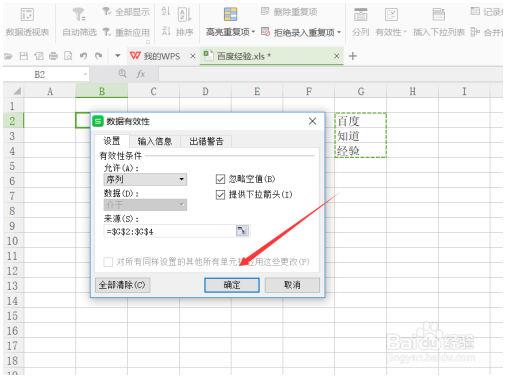Expand the 高亮重复项 dropdown arrow

(x=253, y=32)
